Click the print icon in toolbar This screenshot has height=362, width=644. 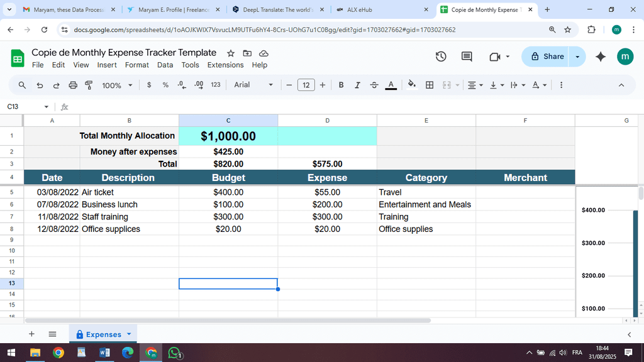tap(73, 85)
